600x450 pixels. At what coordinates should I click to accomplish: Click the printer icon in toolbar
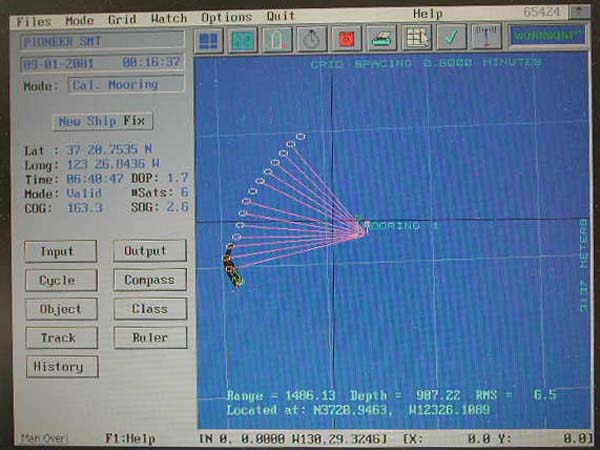click(x=382, y=39)
